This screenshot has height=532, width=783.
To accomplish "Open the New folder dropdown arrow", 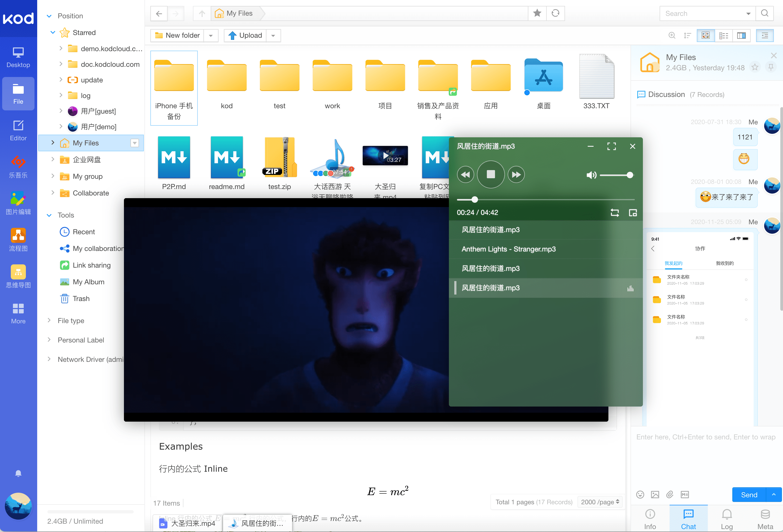I will click(212, 36).
